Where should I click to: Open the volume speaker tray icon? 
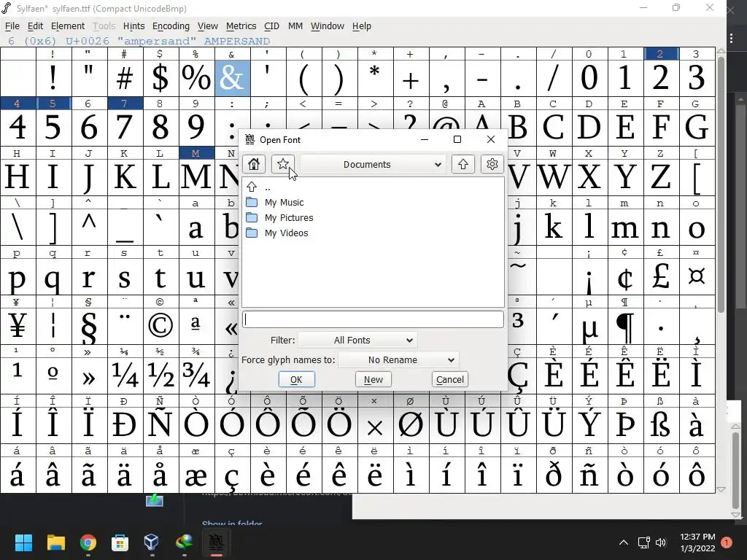[x=661, y=542]
